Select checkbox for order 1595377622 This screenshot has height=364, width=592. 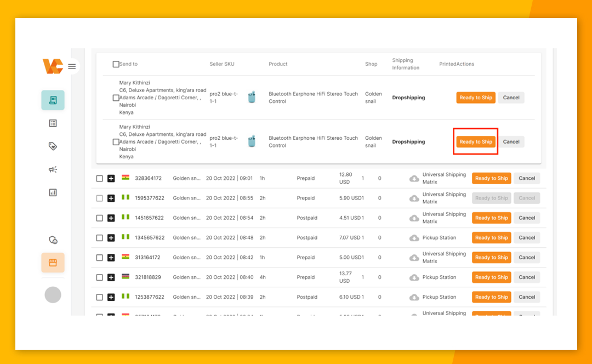point(99,198)
